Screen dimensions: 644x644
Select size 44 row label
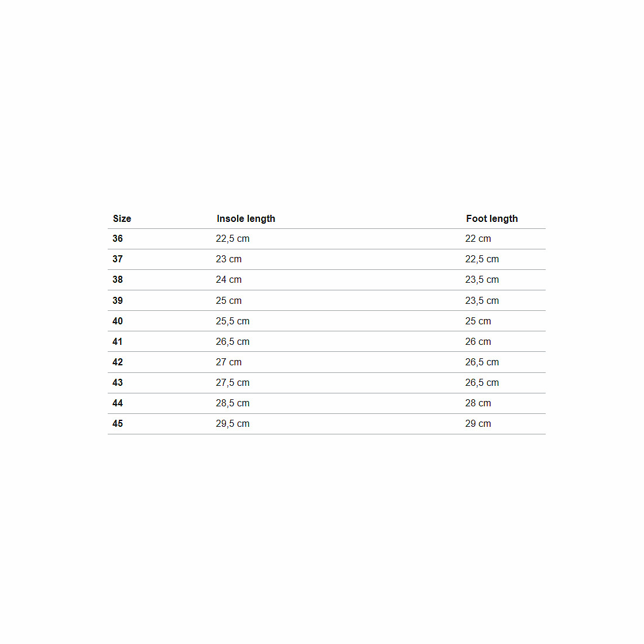pos(118,403)
